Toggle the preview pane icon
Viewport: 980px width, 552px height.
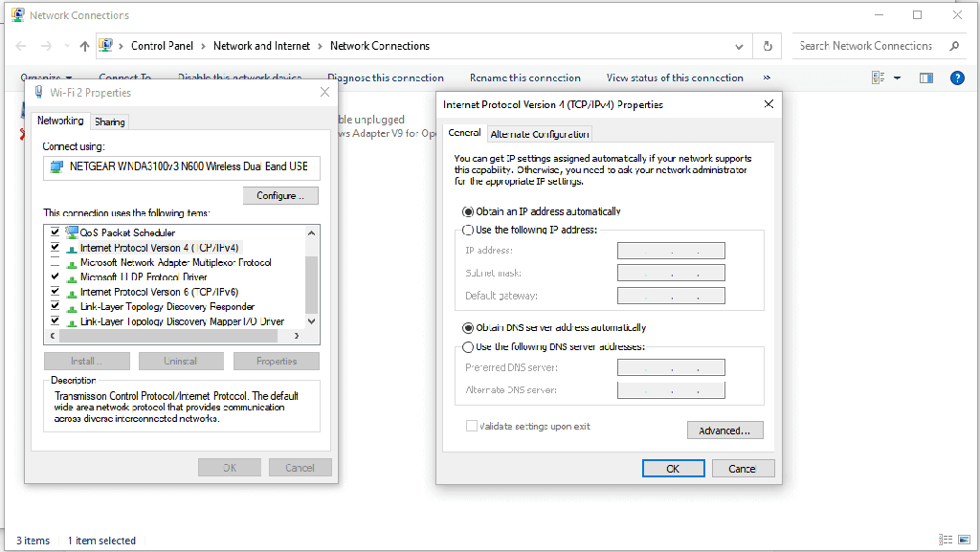tap(925, 78)
